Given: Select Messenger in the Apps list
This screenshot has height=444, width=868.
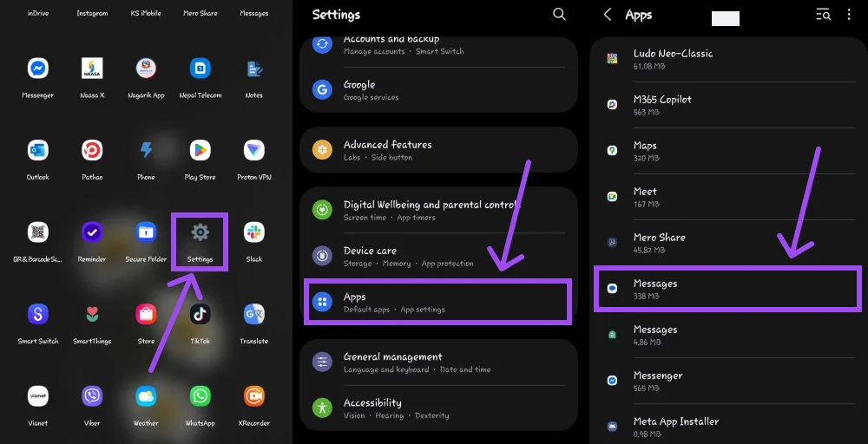Looking at the screenshot, I should click(727, 380).
